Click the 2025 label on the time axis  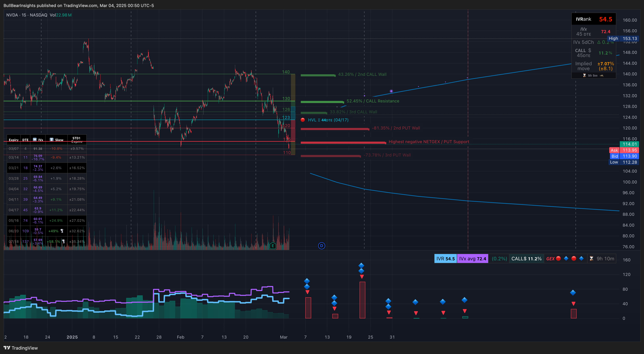(72, 337)
